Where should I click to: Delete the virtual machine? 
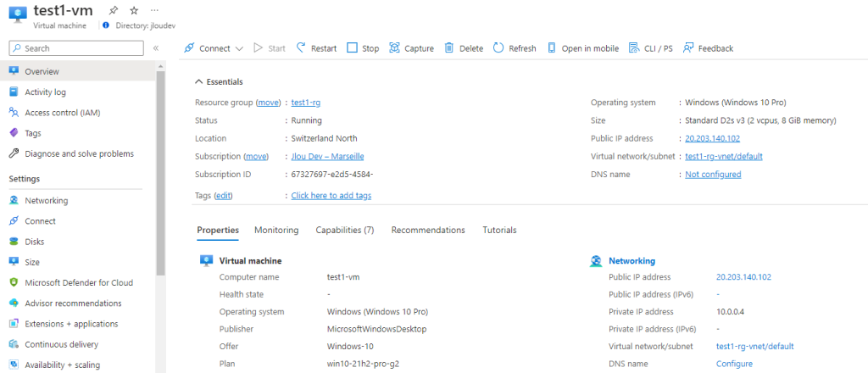[464, 48]
